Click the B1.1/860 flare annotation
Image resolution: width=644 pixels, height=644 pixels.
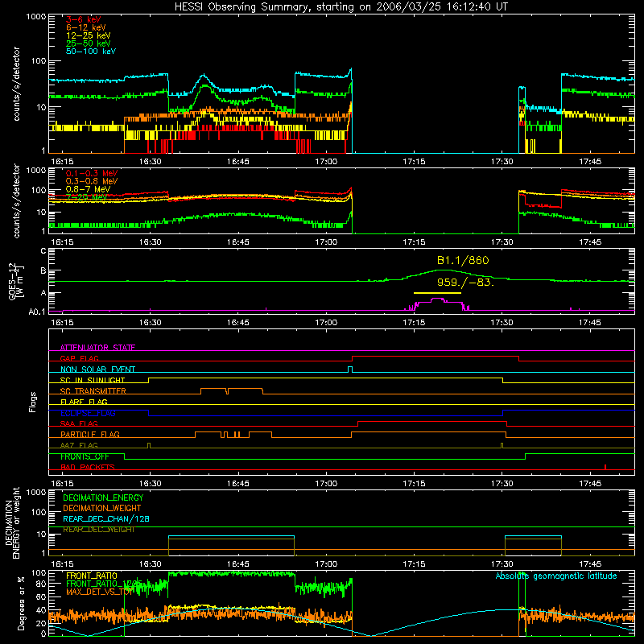pos(463,260)
